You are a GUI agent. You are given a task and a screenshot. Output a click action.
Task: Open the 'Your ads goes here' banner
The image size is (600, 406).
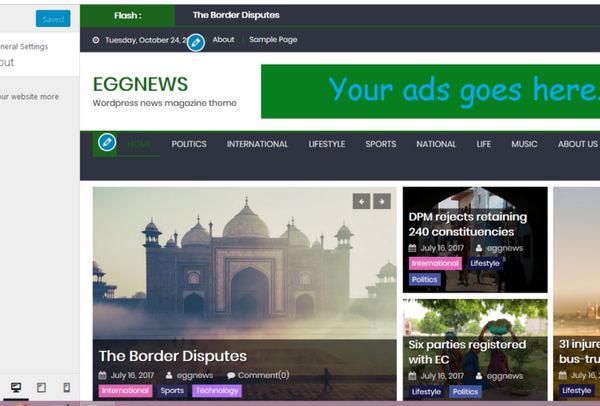coord(430,91)
